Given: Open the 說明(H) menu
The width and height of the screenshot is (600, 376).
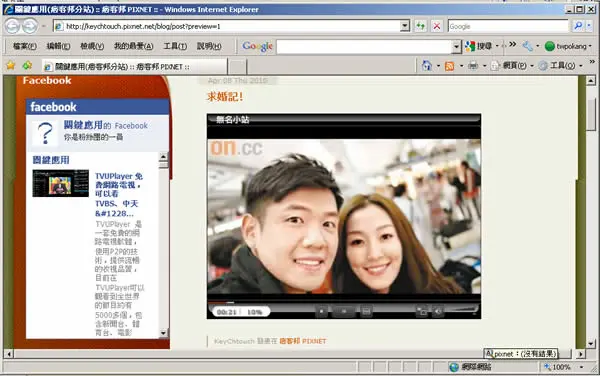Looking at the screenshot, I should 209,46.
